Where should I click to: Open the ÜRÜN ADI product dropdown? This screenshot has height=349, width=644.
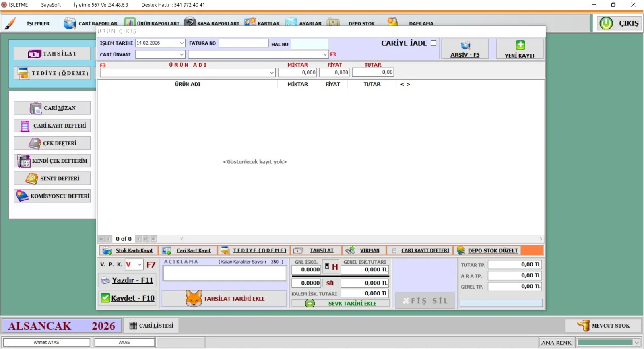click(x=272, y=73)
